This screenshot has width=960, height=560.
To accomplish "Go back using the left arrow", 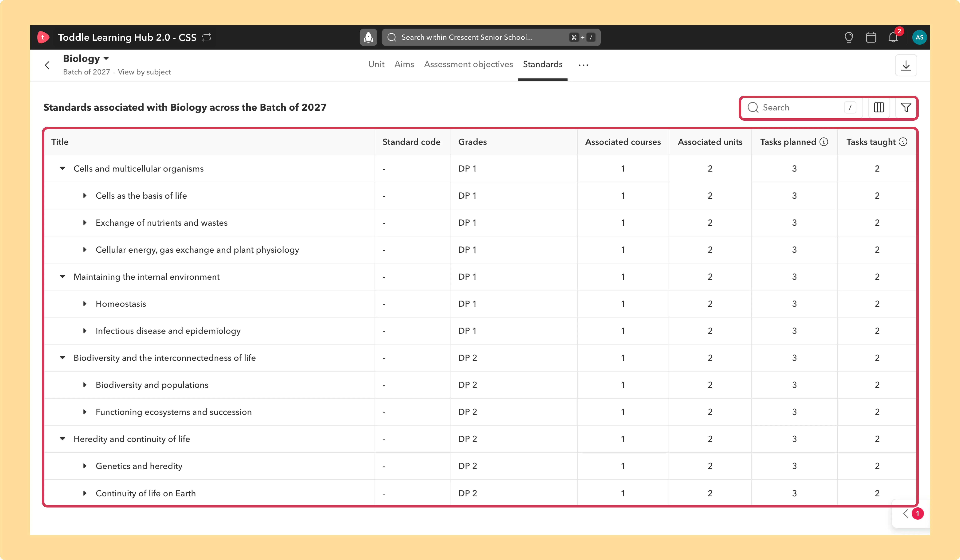I will tap(47, 65).
